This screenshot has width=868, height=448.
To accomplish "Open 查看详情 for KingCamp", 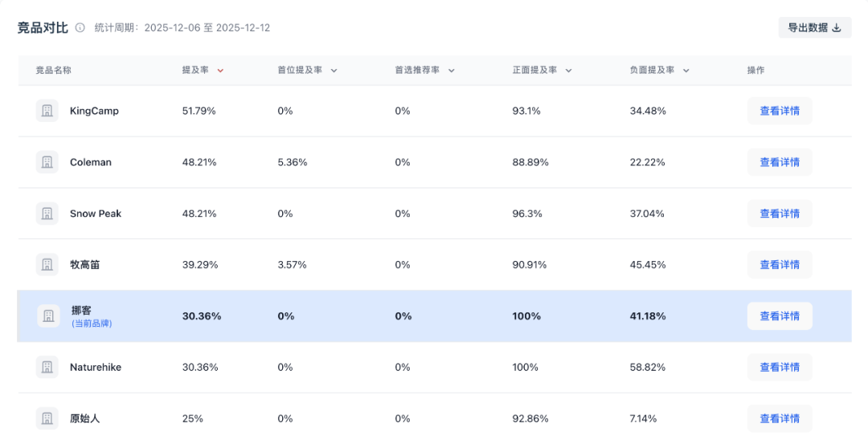I will click(780, 111).
